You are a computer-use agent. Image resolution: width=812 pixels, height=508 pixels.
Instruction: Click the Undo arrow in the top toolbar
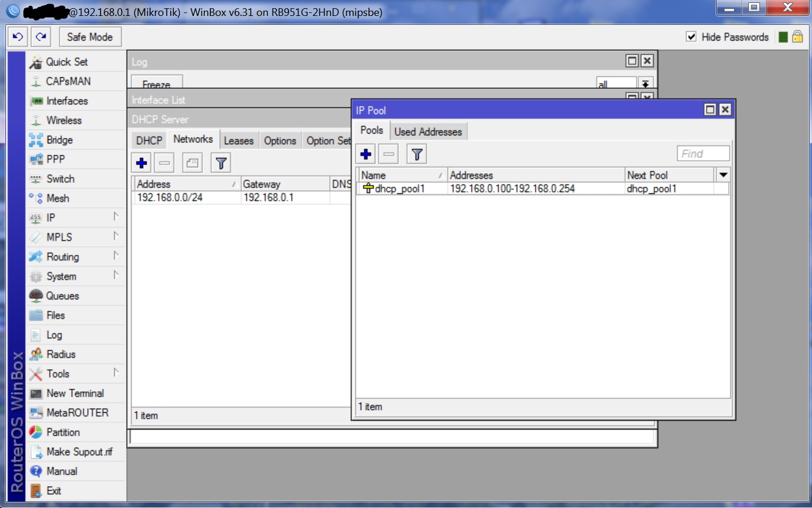[17, 37]
